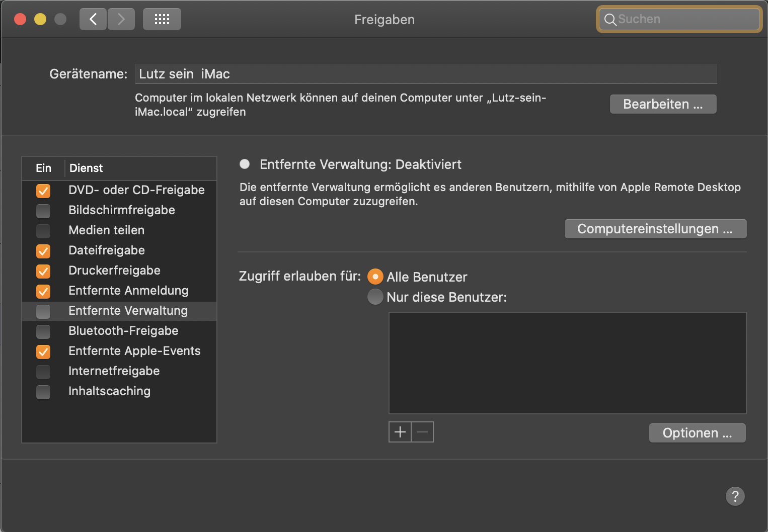Viewport: 768px width, 532px height.
Task: Select the Nur diese Benutzer radio button
Action: (x=375, y=297)
